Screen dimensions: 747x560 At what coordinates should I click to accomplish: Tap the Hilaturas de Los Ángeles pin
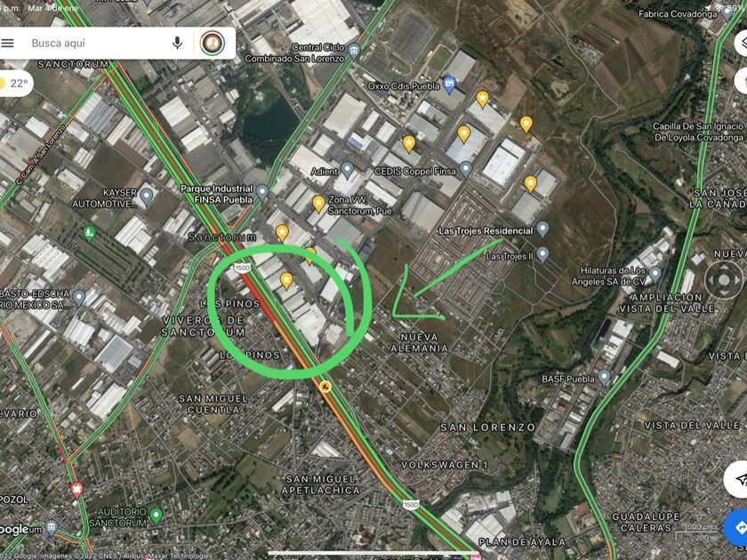click(655, 275)
